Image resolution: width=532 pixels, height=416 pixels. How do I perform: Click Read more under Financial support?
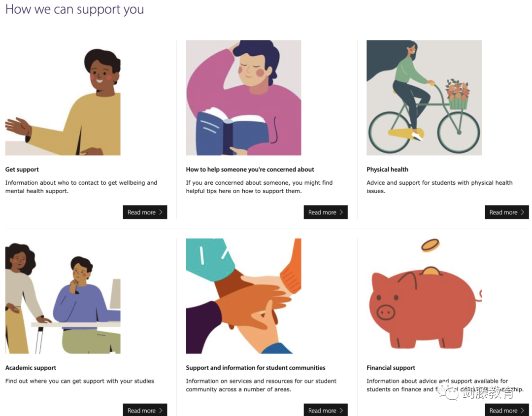click(507, 410)
